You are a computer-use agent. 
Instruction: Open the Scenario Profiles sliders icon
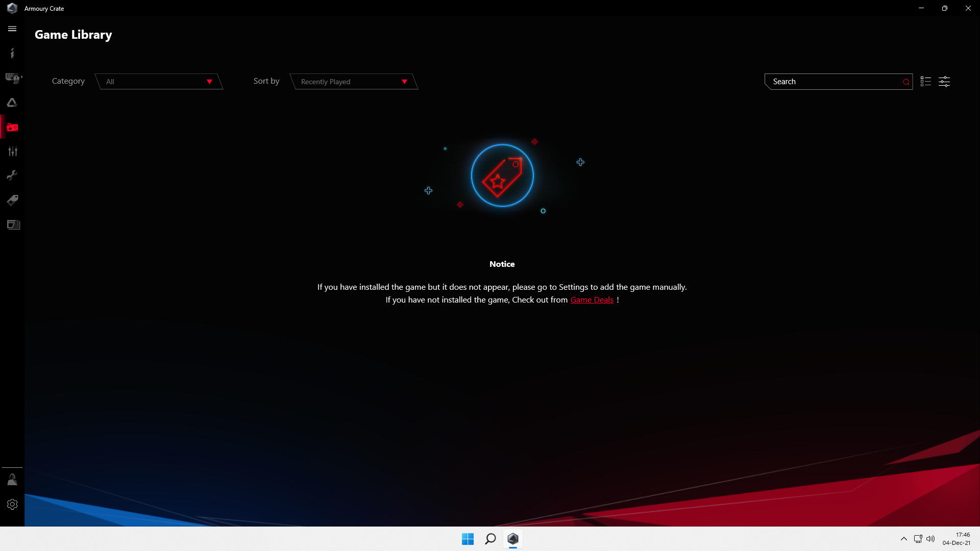[x=12, y=152]
